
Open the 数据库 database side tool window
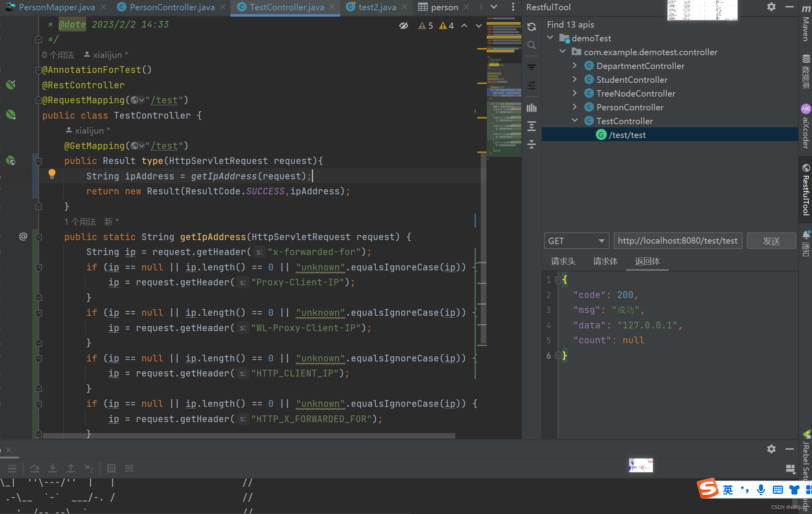(806, 71)
